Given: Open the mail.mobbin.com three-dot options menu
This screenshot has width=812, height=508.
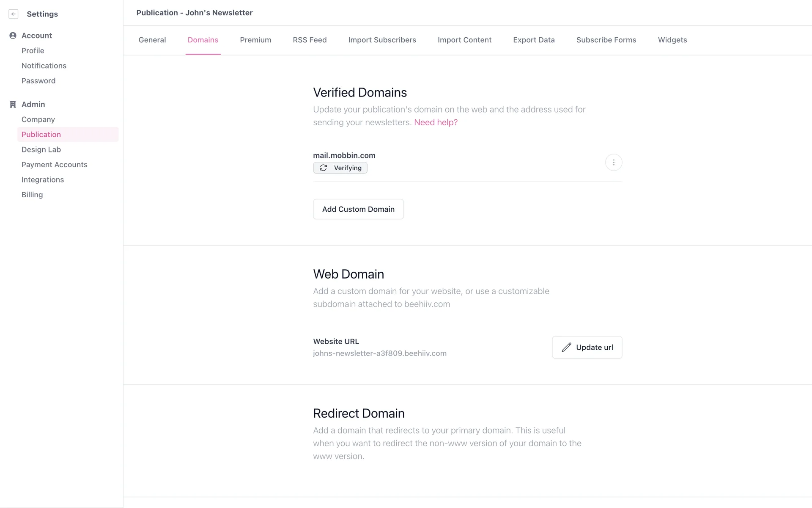Looking at the screenshot, I should (613, 163).
